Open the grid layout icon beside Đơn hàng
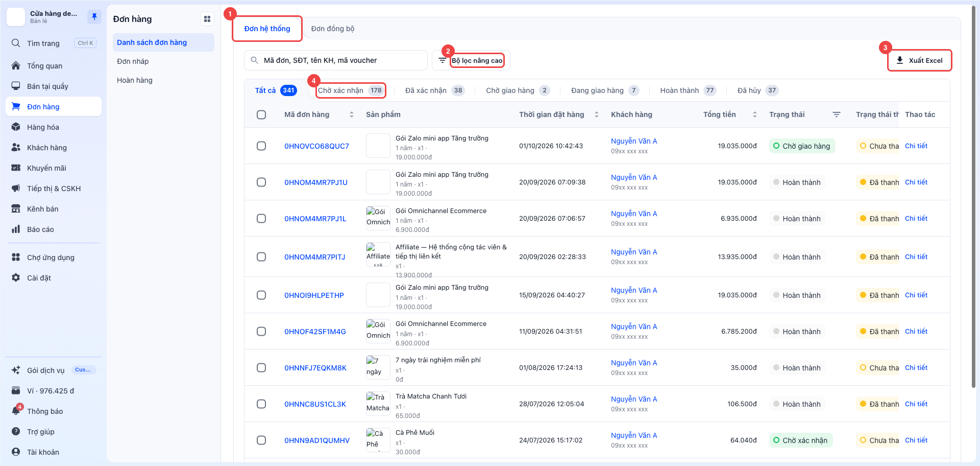 coord(207,19)
